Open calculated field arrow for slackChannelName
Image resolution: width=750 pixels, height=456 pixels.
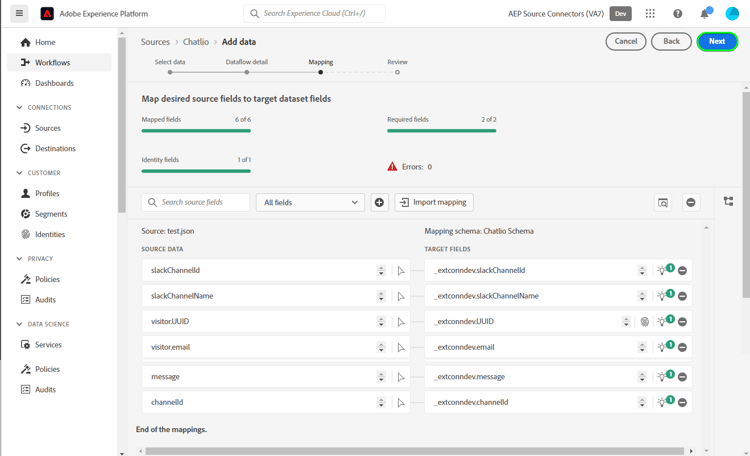pos(401,297)
